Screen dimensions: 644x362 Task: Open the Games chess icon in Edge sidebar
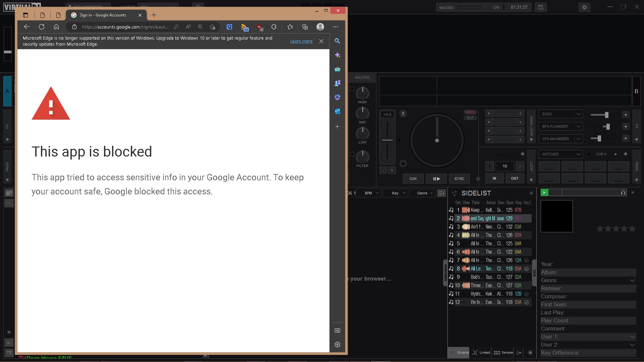(337, 83)
